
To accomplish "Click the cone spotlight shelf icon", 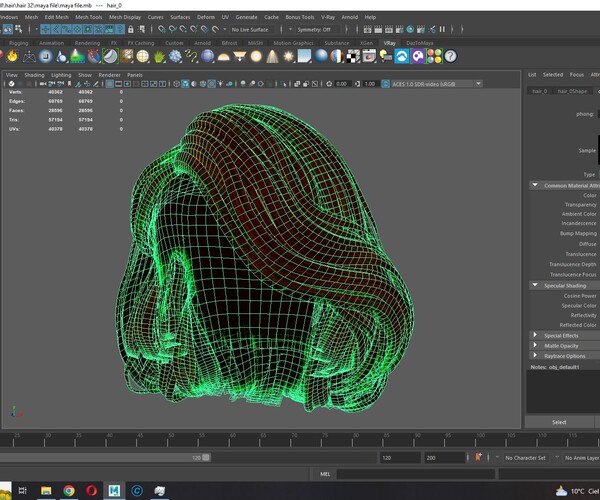I will [x=272, y=57].
